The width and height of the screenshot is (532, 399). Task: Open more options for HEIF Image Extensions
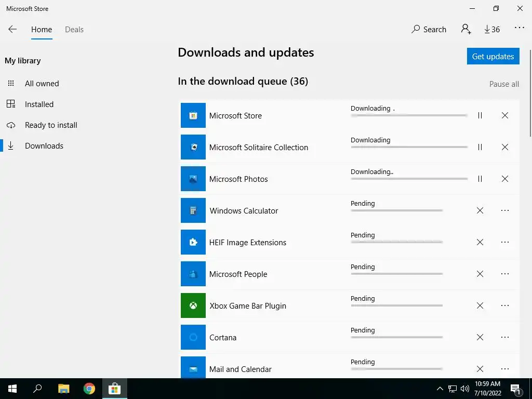point(505,242)
